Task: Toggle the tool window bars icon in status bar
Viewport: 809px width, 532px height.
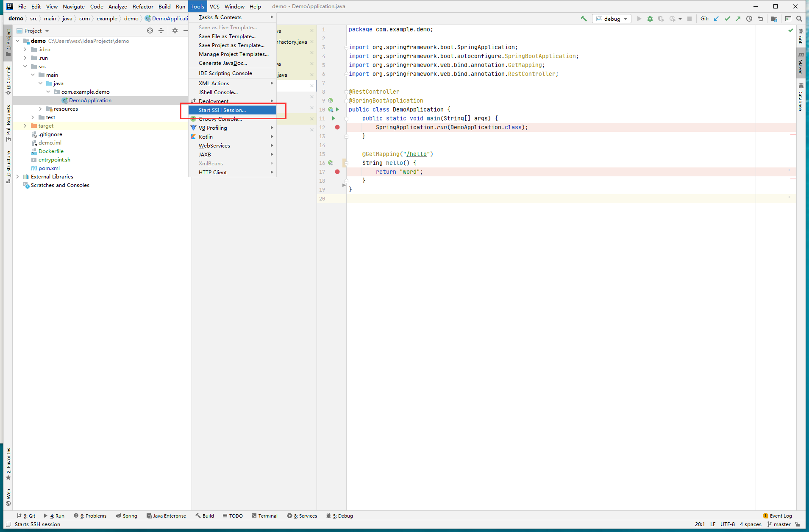Action: tap(8, 524)
